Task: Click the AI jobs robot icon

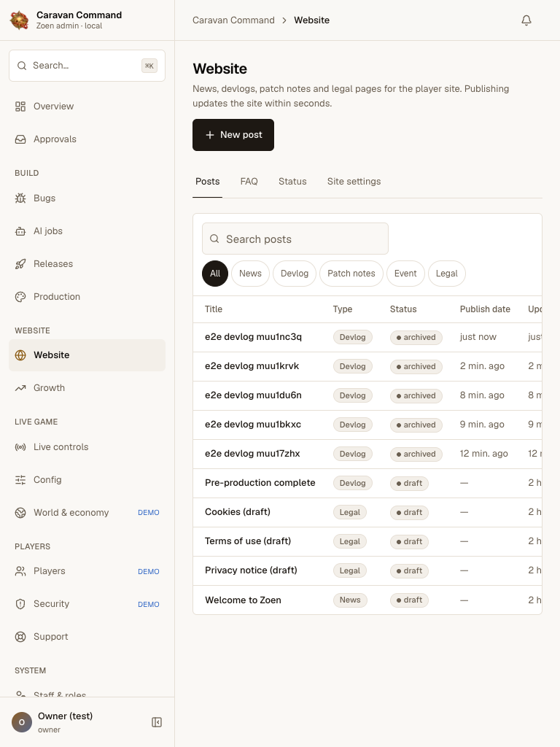Action: [20, 231]
